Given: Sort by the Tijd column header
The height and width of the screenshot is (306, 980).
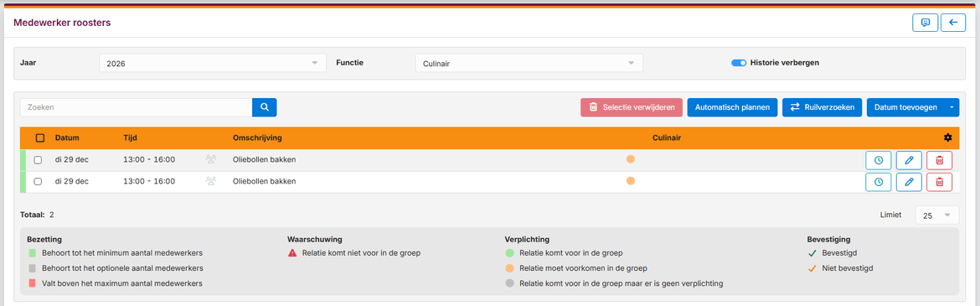Looking at the screenshot, I should 131,137.
